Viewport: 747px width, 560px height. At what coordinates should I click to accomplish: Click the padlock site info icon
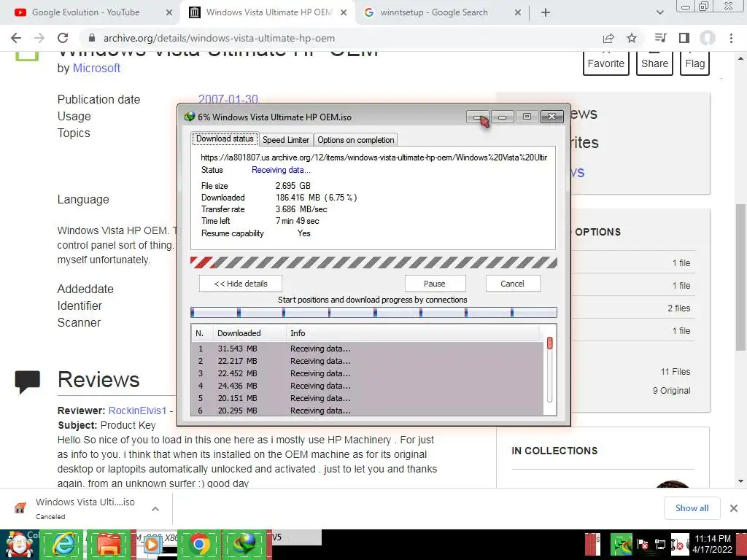(x=92, y=38)
